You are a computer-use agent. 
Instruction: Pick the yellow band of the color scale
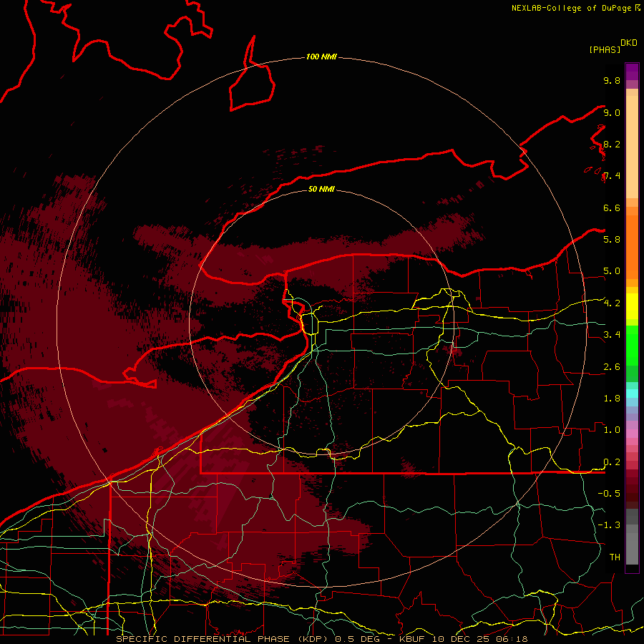coord(632,306)
